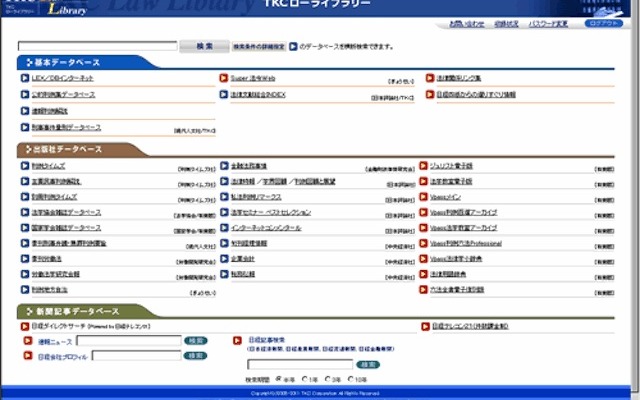The width and height of the screenshot is (640, 400).
Task: Open the 六法全書電子復刻版 link
Action: [457, 289]
